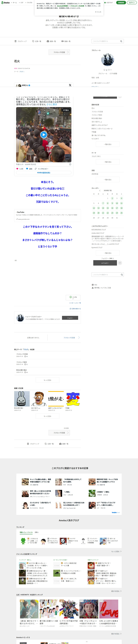138x644 pixels.
Task: Click the magnifier icon in the search box above RSS
Action: tap(122, 275)
